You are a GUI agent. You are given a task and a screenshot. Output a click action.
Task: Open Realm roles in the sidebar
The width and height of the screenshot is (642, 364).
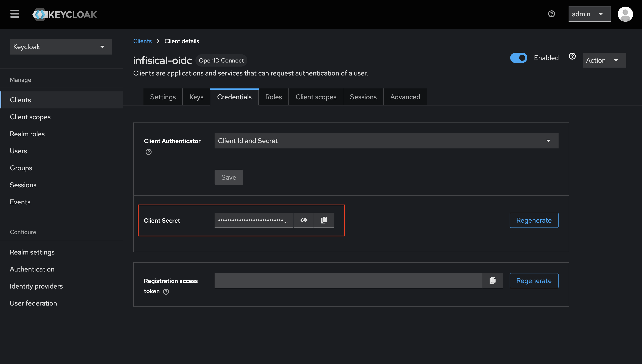61,134
